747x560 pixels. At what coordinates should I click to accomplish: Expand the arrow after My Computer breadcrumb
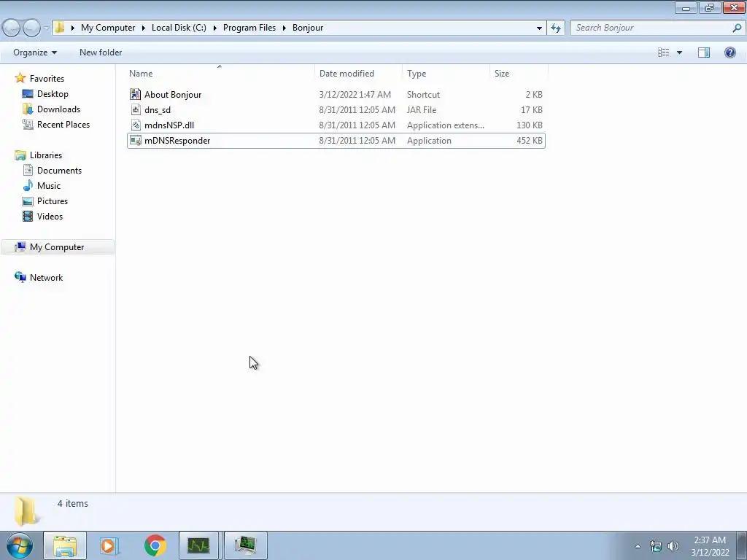(x=144, y=28)
